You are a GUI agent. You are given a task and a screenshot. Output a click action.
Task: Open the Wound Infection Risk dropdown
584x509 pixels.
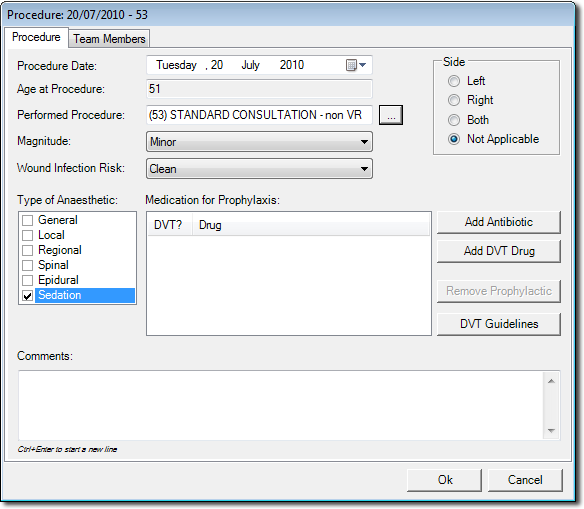coord(259,169)
